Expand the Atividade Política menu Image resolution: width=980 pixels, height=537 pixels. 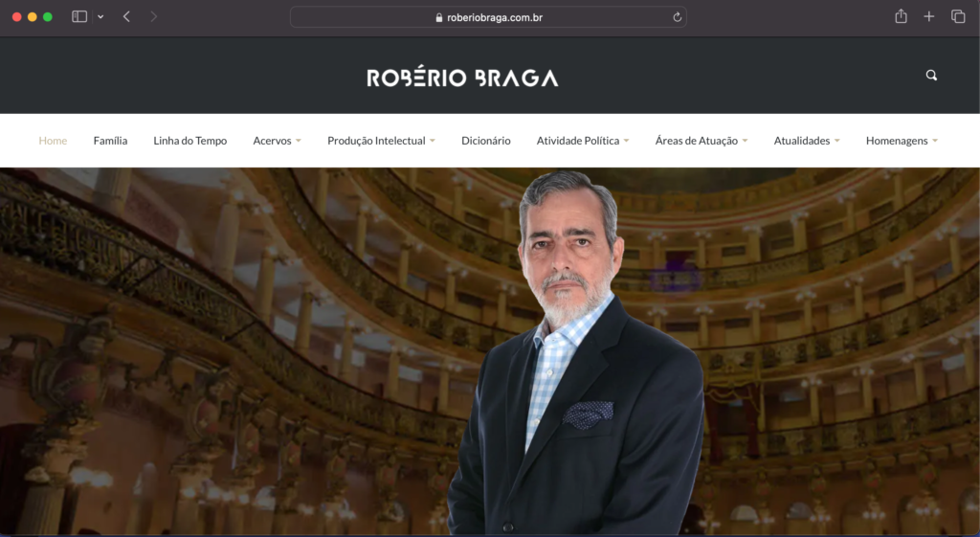click(x=583, y=141)
